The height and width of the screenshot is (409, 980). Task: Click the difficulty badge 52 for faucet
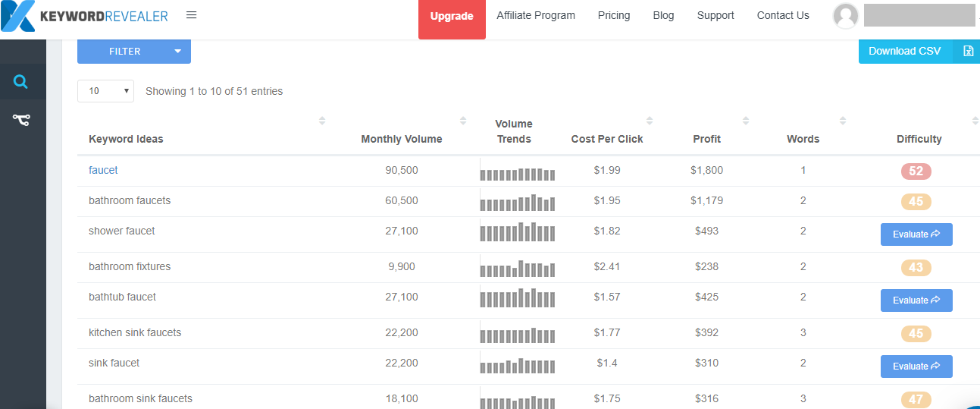tap(916, 171)
